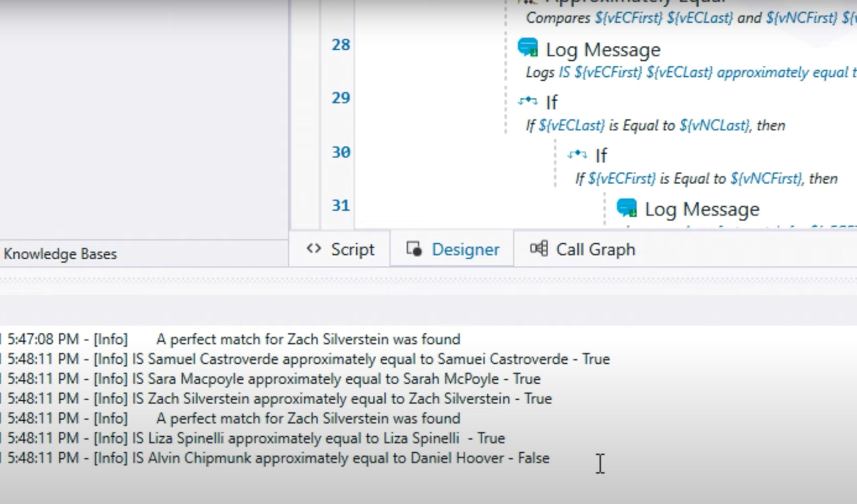857x504 pixels.
Task: Click the ${vECLast} variable in line 29 condition
Action: pos(572,126)
